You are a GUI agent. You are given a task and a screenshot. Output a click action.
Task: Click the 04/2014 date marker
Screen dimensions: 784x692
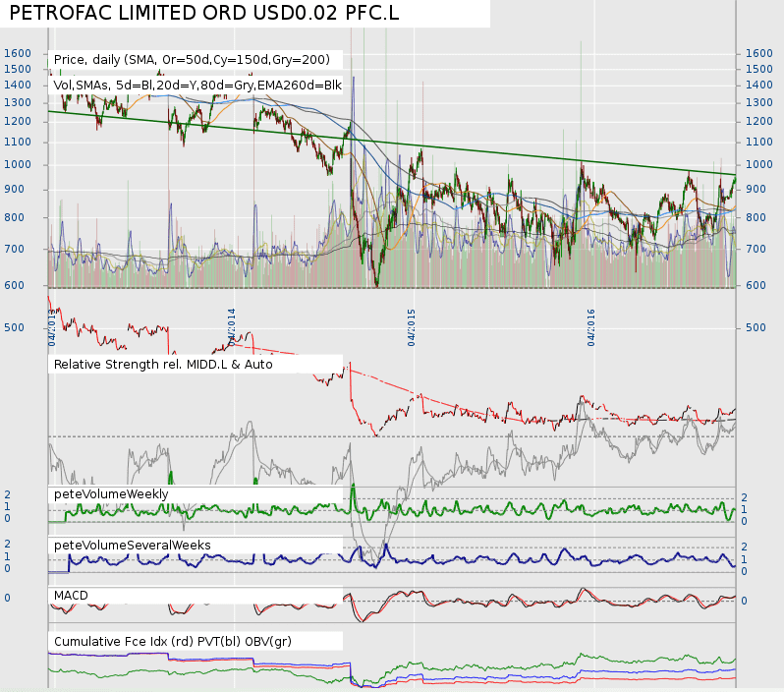click(x=232, y=327)
